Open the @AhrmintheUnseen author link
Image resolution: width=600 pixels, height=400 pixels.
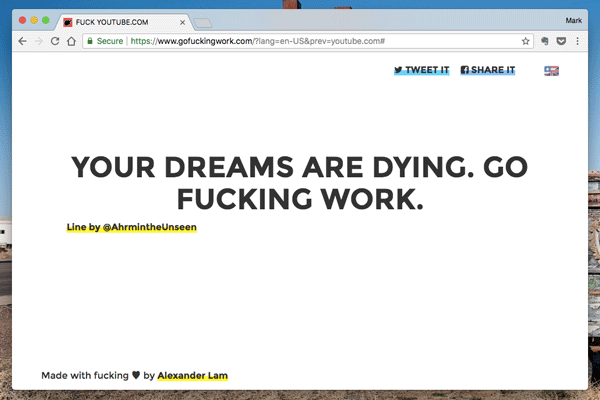coord(150,228)
